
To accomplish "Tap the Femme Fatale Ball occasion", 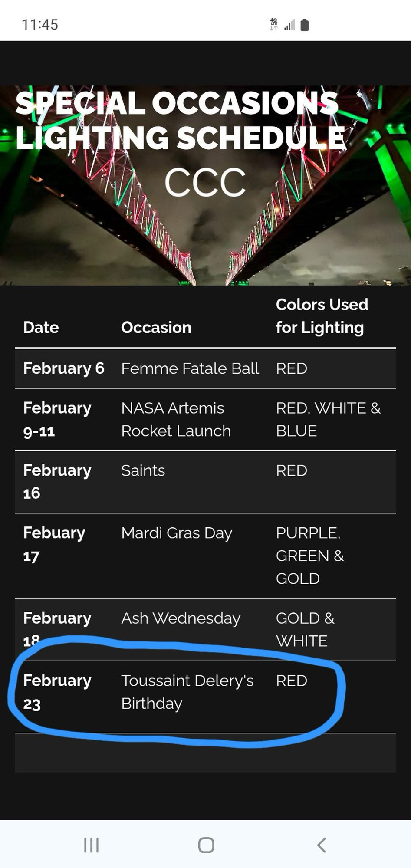I will 190,368.
